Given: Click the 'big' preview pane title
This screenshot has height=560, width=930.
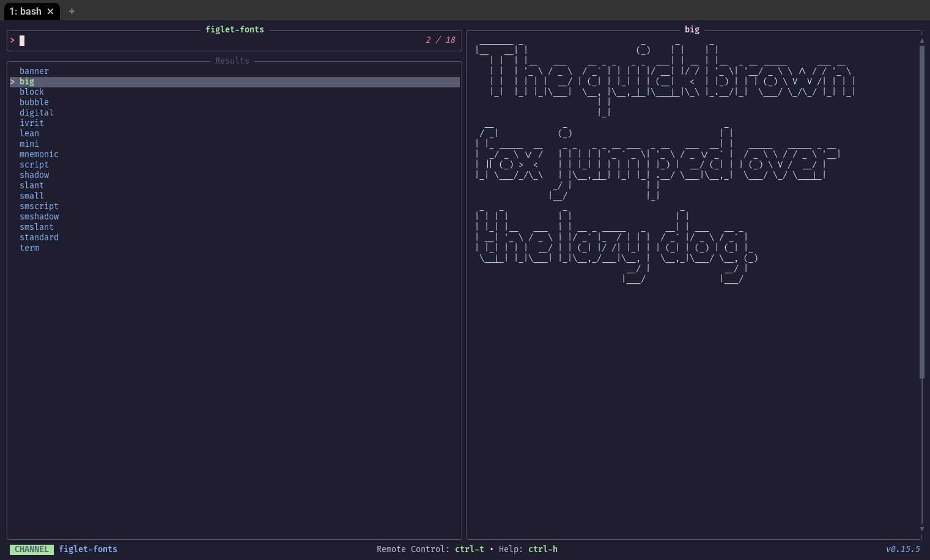Looking at the screenshot, I should click(x=692, y=29).
